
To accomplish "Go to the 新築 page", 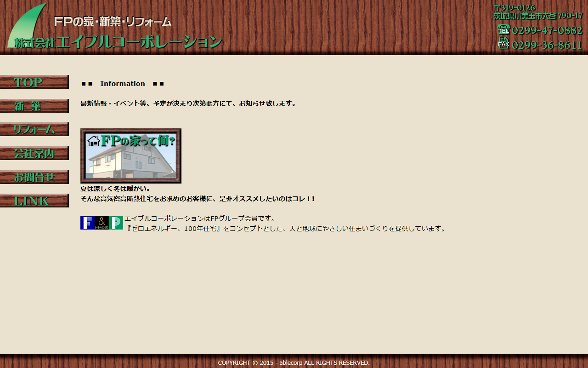I will [x=34, y=106].
